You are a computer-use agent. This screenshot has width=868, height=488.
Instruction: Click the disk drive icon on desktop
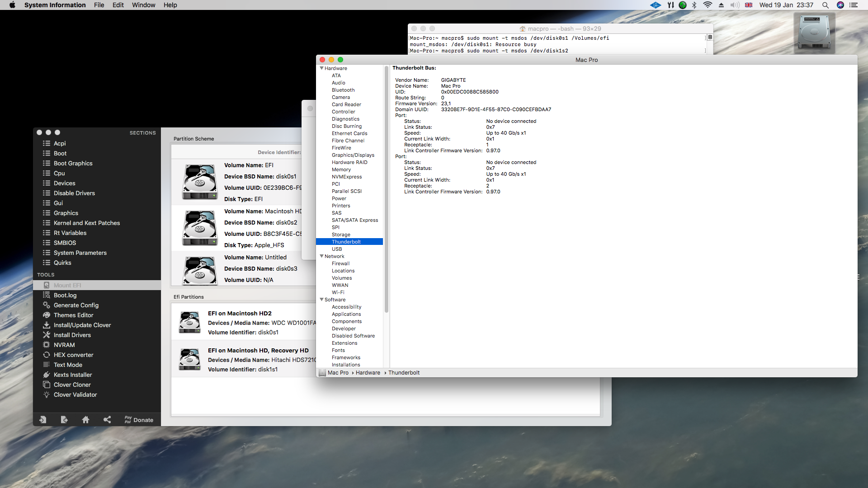814,33
